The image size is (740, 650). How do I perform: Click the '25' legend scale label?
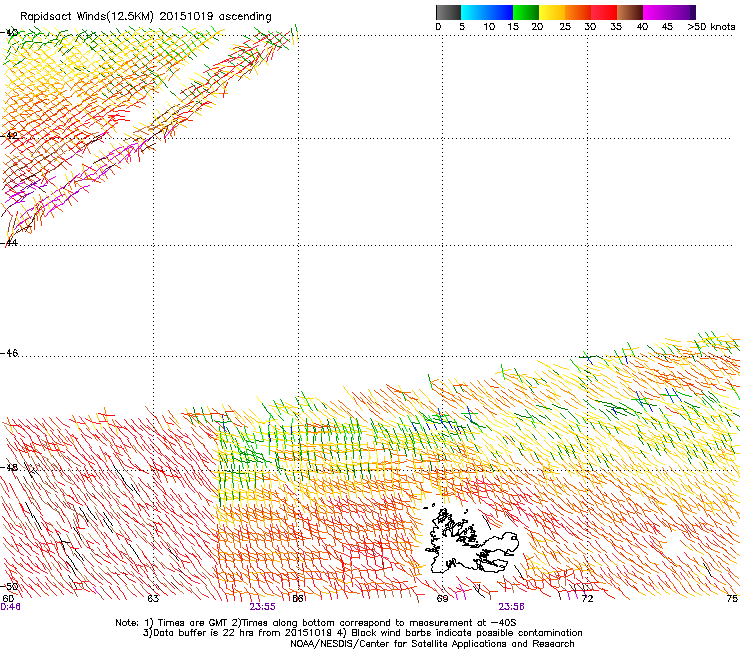tap(565, 27)
